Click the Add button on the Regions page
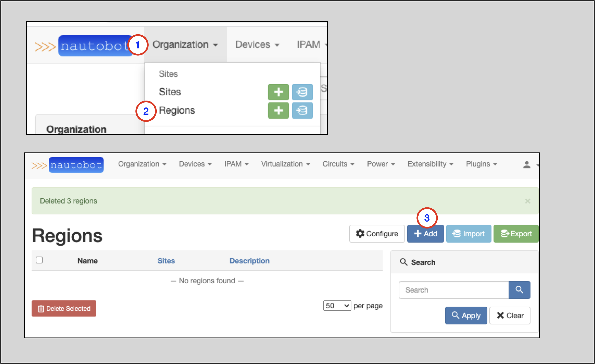Image resolution: width=595 pixels, height=364 pixels. coord(425,233)
